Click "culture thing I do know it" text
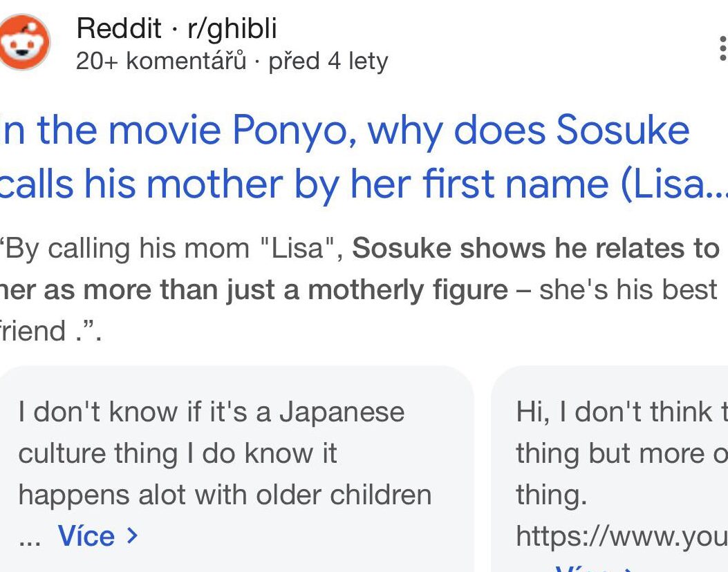 (x=178, y=453)
